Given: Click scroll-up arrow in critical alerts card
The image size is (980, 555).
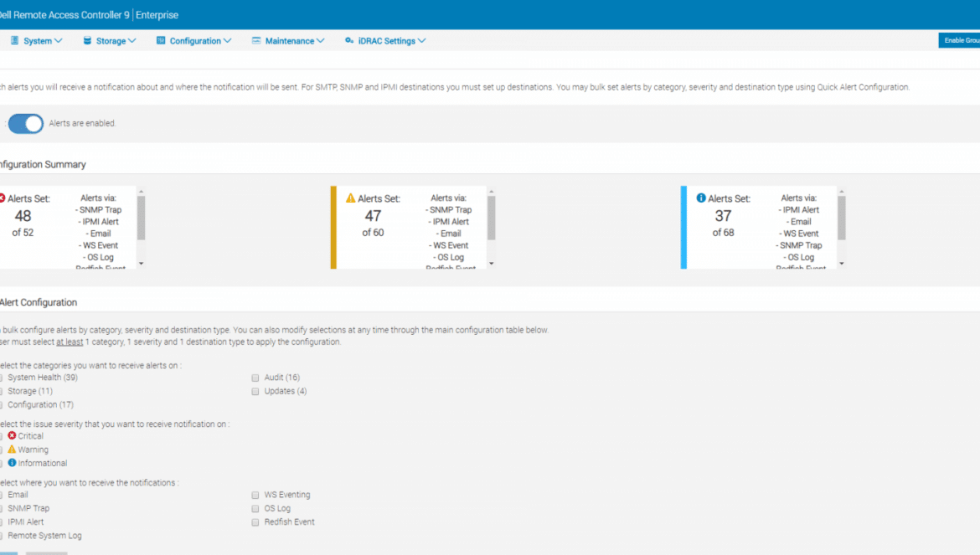Looking at the screenshot, I should point(142,192).
